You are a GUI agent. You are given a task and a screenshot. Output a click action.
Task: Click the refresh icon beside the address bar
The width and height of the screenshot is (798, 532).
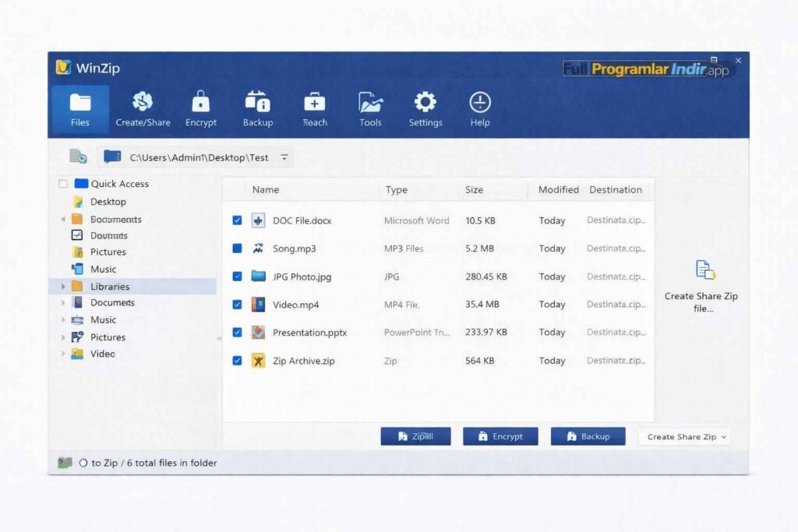[x=77, y=157]
